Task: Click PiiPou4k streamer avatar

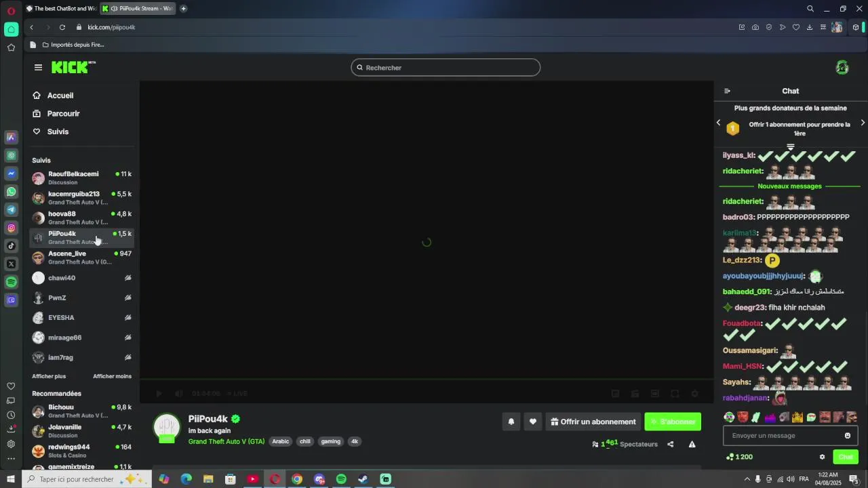Action: 167,427
